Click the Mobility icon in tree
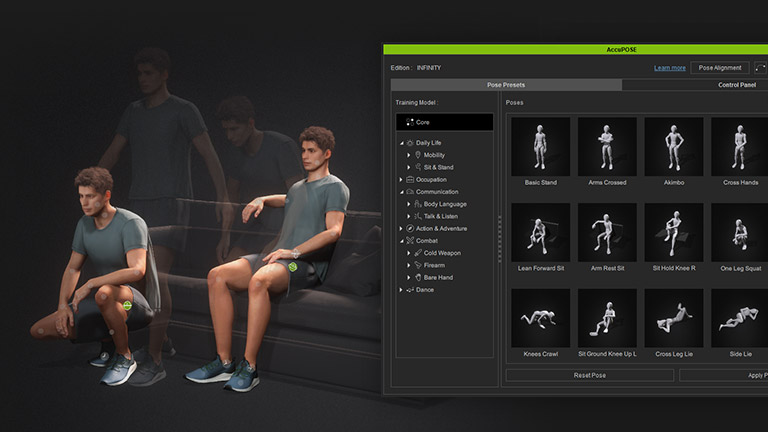This screenshot has height=432, width=768. 418,155
